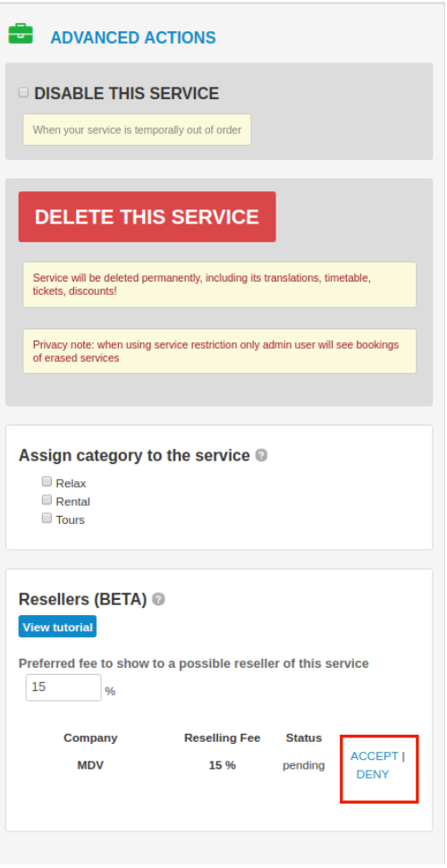Click the Relax category label
The height and width of the screenshot is (868, 447).
(x=71, y=484)
